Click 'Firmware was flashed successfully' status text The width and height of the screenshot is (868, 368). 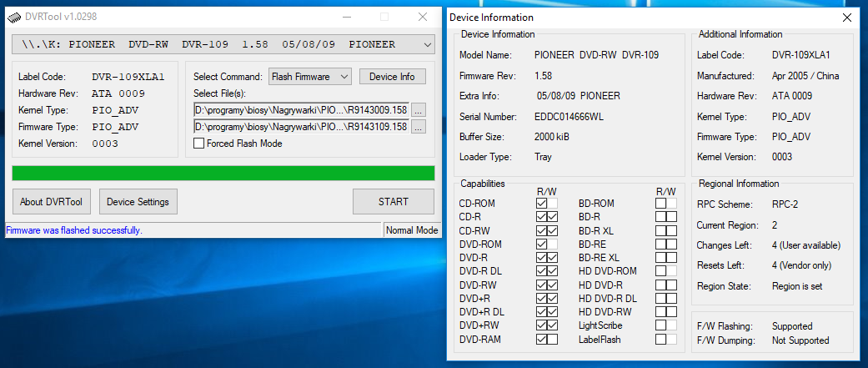click(x=73, y=230)
